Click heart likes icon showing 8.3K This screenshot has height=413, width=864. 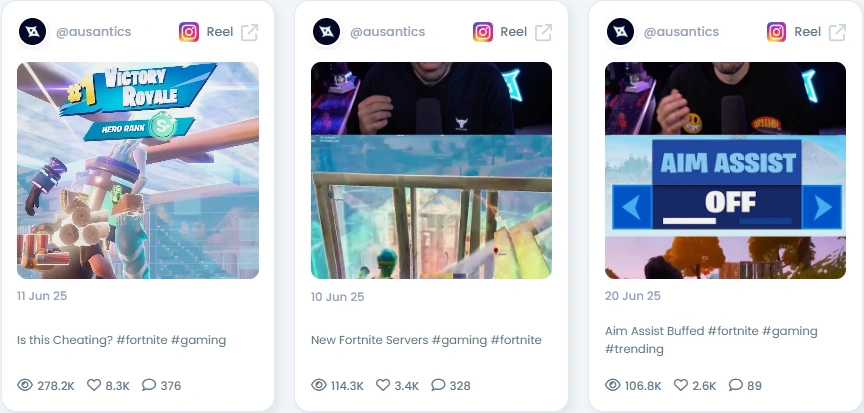click(94, 385)
